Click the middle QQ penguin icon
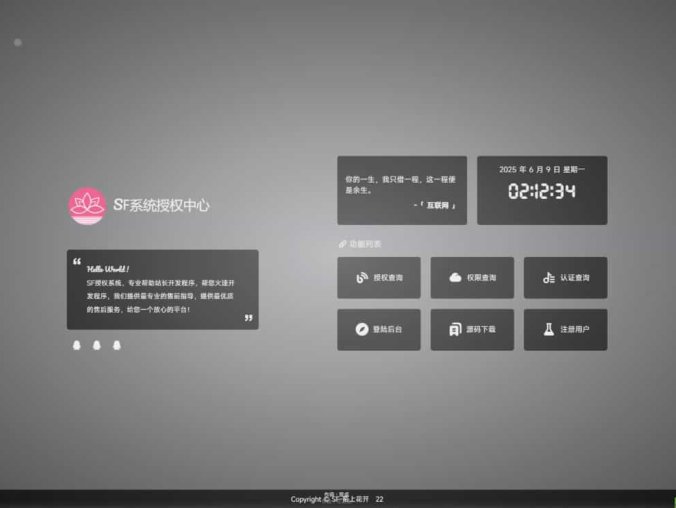This screenshot has height=508, width=676. pyautogui.click(x=97, y=345)
